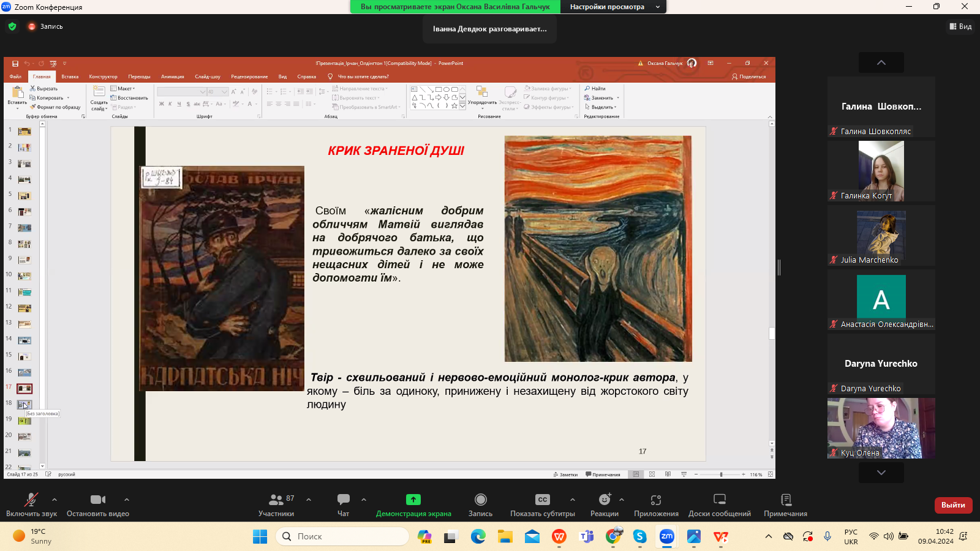Click the PowerPoint zoom slider
The height and width of the screenshot is (551, 980).
coord(721,474)
